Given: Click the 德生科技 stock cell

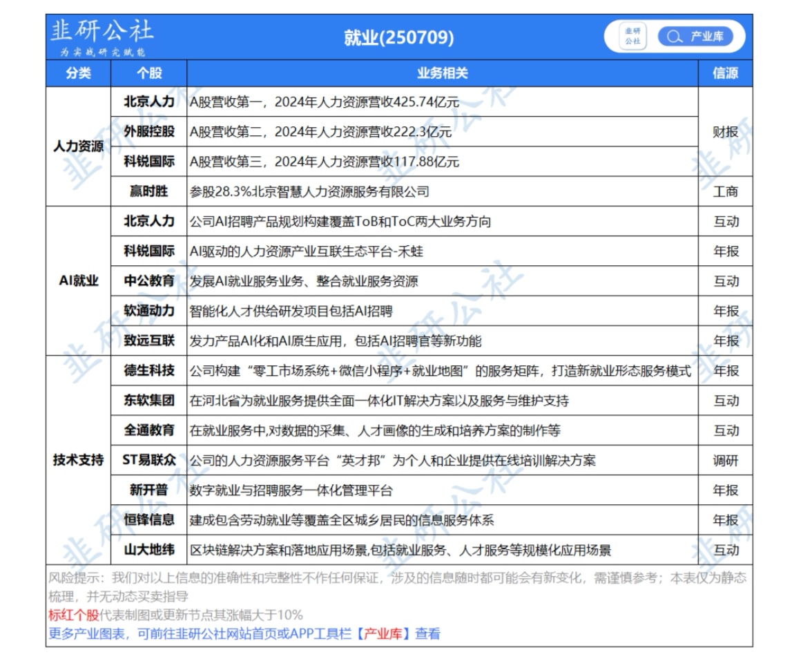Looking at the screenshot, I should pos(149,370).
